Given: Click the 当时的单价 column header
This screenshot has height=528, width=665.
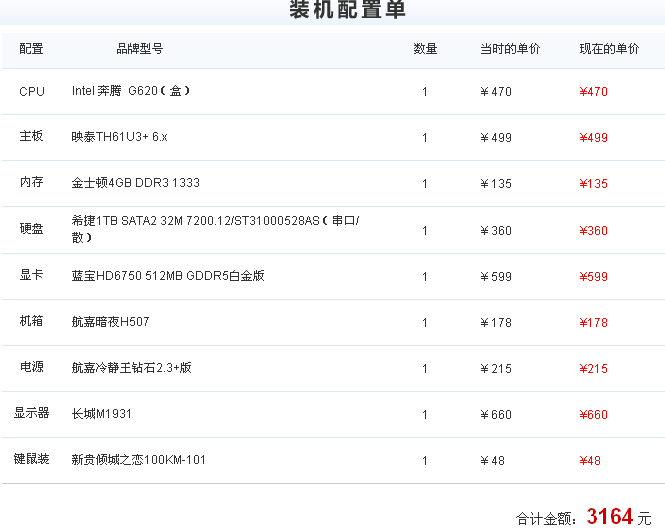Looking at the screenshot, I should (510, 49).
